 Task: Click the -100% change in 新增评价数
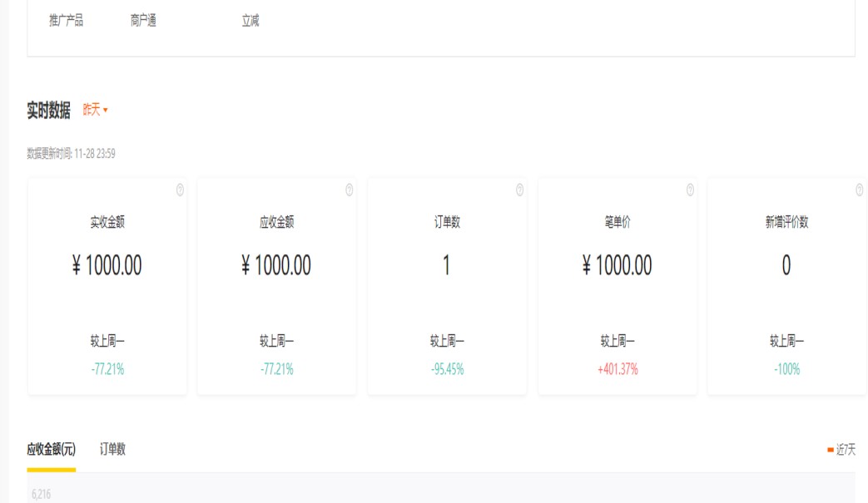[x=786, y=369]
